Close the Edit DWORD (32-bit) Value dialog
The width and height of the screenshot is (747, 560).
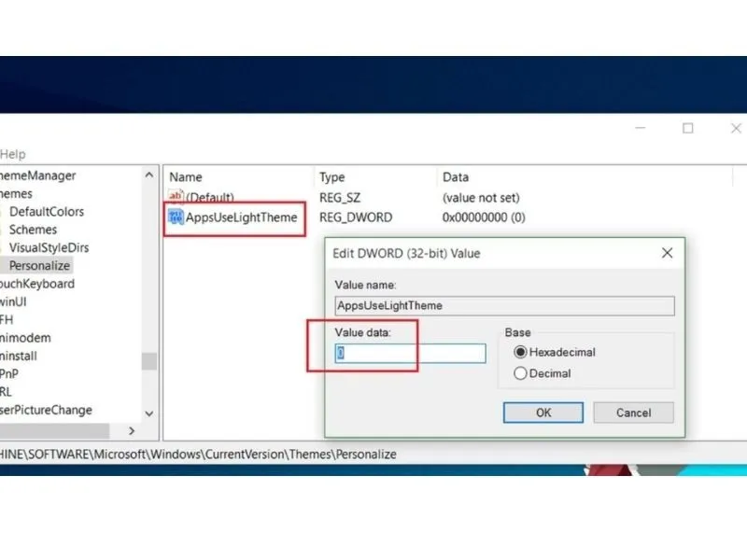(667, 253)
